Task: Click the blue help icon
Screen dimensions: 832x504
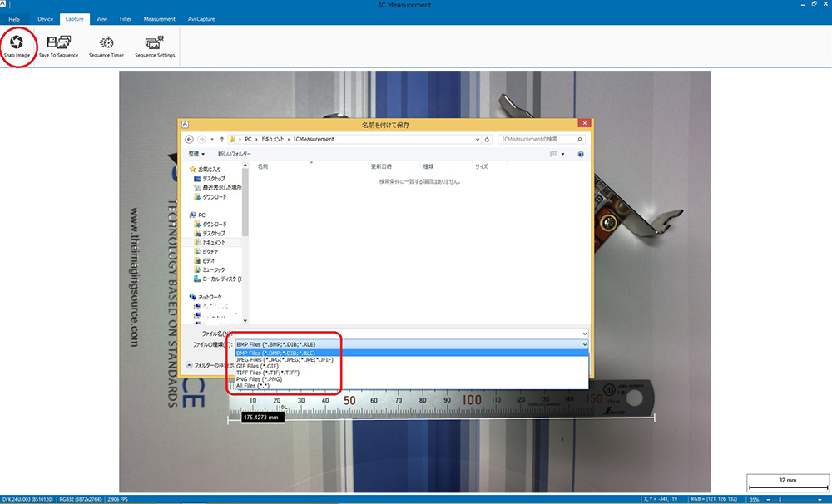Action: (x=581, y=154)
